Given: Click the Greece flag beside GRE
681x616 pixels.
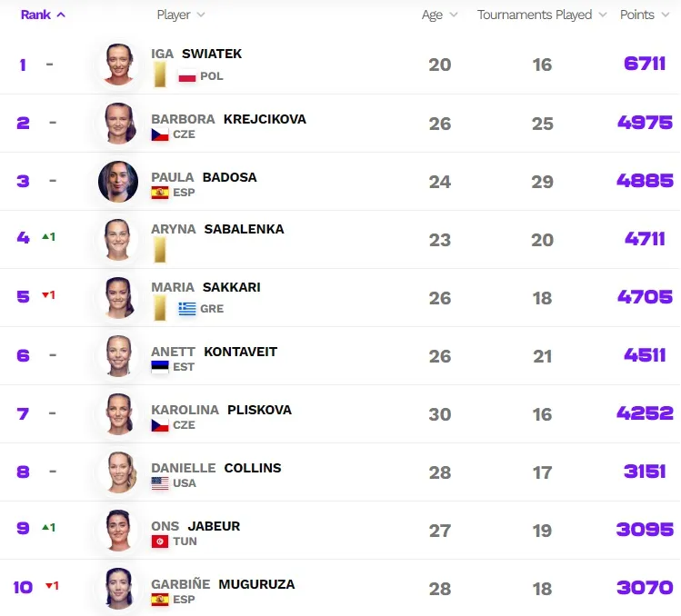Looking at the screenshot, I should [187, 309].
